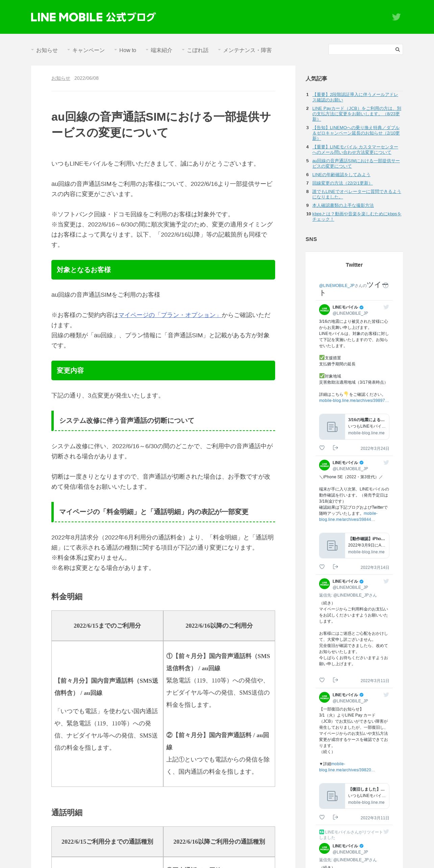Click LINE MOBILE avatar on 【一部復旧のお知らせ】 tweet
The height and width of the screenshot is (868, 434).
coord(324,697)
